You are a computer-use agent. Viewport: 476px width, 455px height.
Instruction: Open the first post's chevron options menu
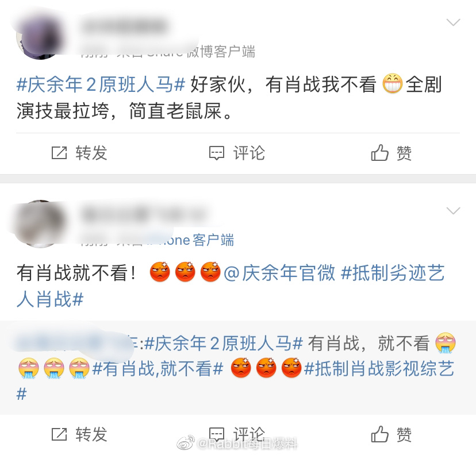pyautogui.click(x=453, y=22)
